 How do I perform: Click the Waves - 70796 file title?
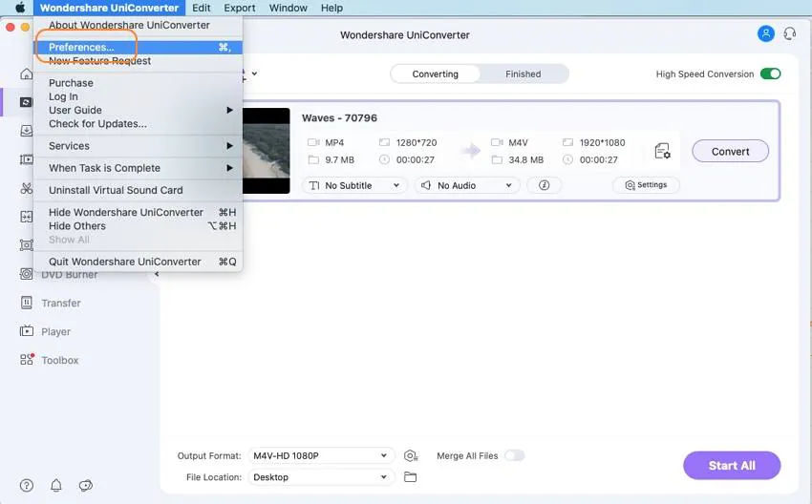coord(339,118)
